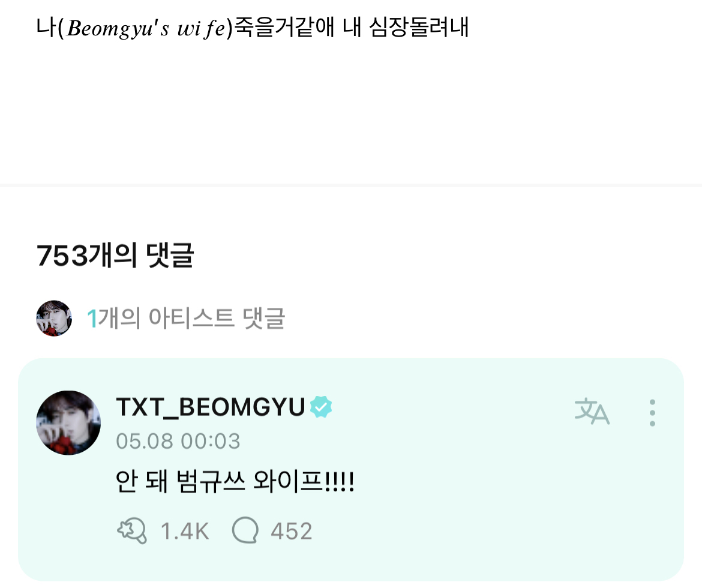Screen dimensions: 702x588
Task: Tap the small avatar beside artist comments
Action: click(x=54, y=318)
